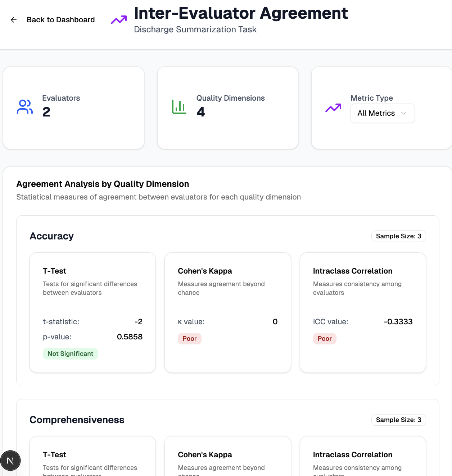Viewport: 452px width, 476px height.
Task: Go Back to Dashboard
Action: pyautogui.click(x=60, y=20)
